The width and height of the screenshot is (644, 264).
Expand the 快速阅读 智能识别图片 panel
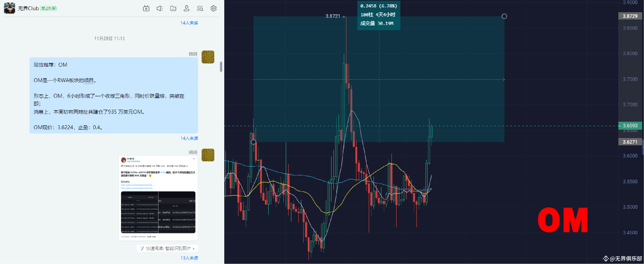[x=167, y=248]
